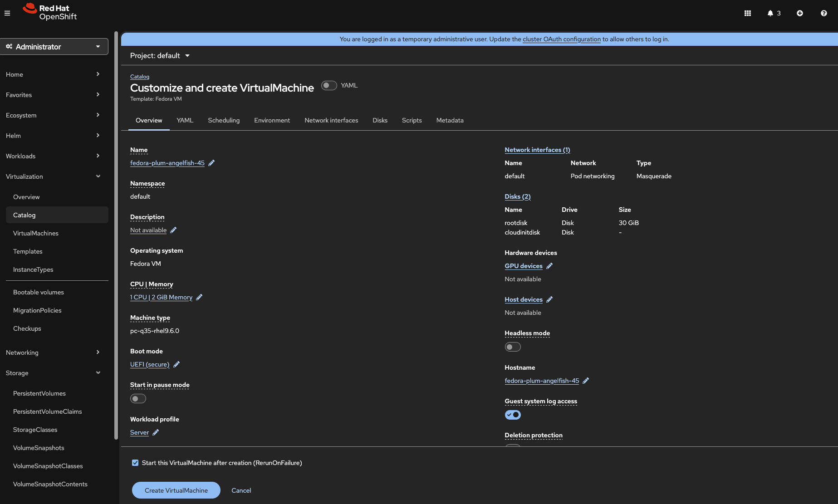The height and width of the screenshot is (504, 838).
Task: Expand the Workloads navigation section
Action: [x=53, y=156]
